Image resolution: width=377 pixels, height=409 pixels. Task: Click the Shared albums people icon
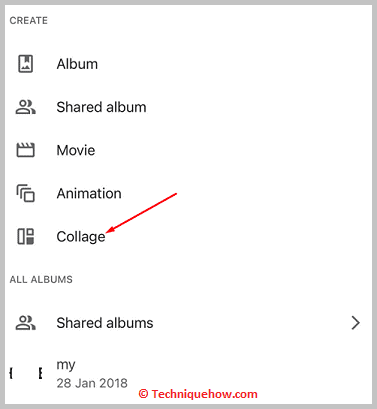25,323
